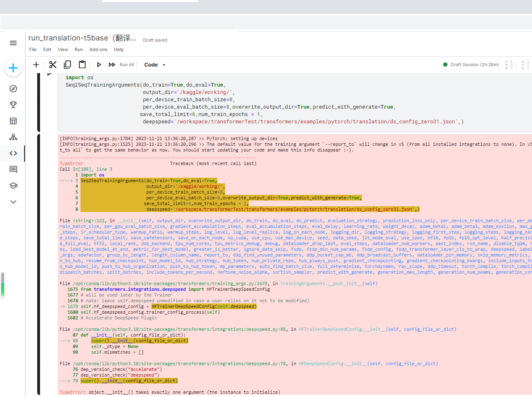Open Discussions via the speech-bubble icon
532x397 pixels.
click(x=13, y=169)
